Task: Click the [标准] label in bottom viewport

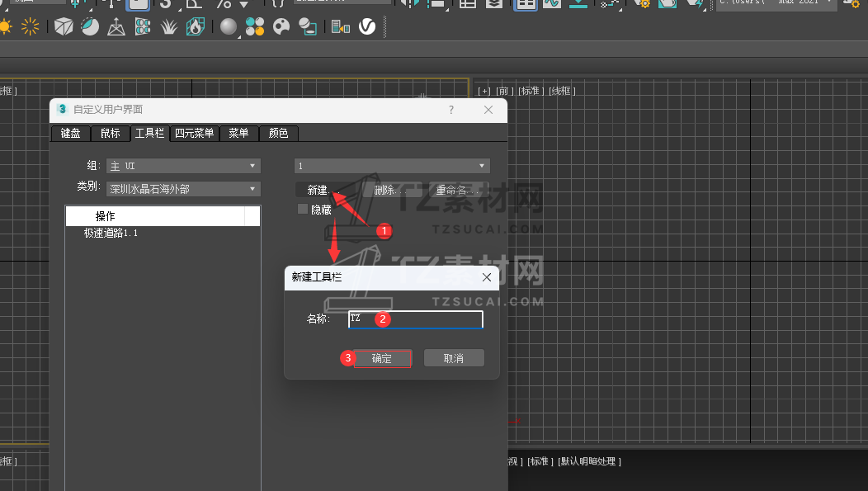Action: click(x=540, y=461)
